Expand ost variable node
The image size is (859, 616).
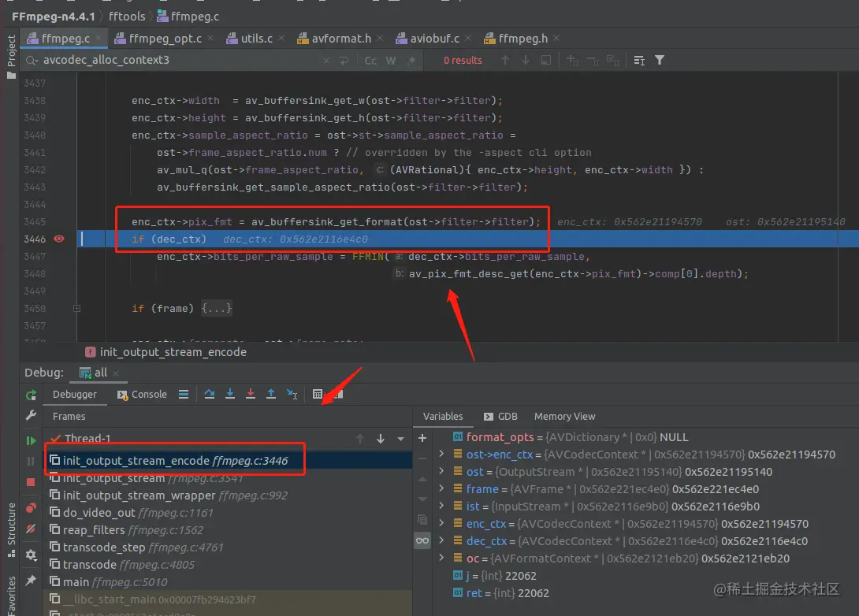point(441,471)
